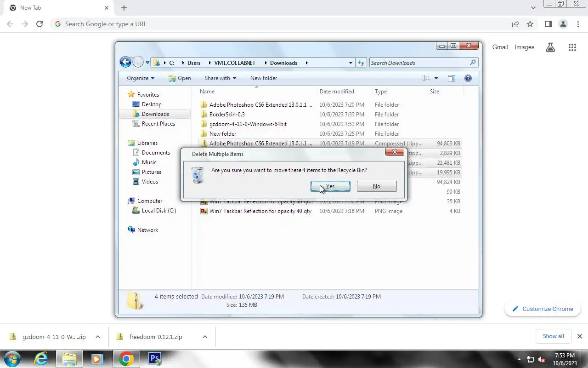Screen dimensions: 588x368
Task: Change your view icon in Explorer
Action: pos(426,78)
